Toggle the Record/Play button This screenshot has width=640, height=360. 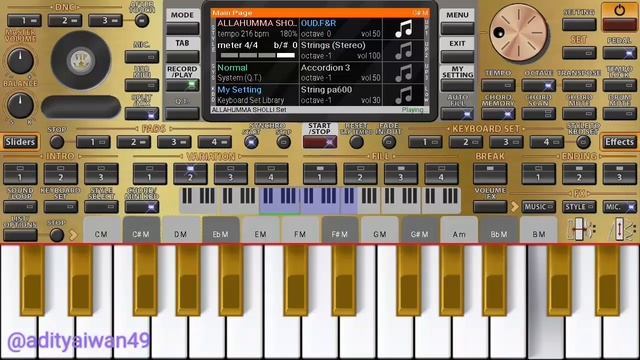pos(182,85)
